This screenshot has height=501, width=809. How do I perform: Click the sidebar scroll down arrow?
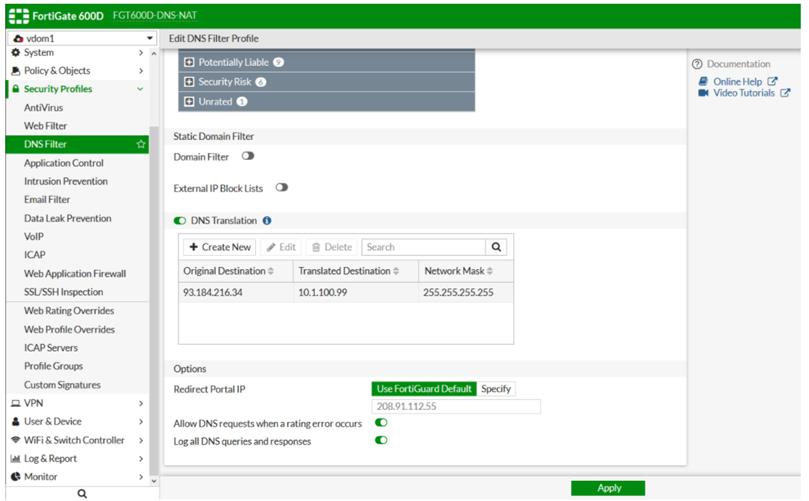point(154,481)
